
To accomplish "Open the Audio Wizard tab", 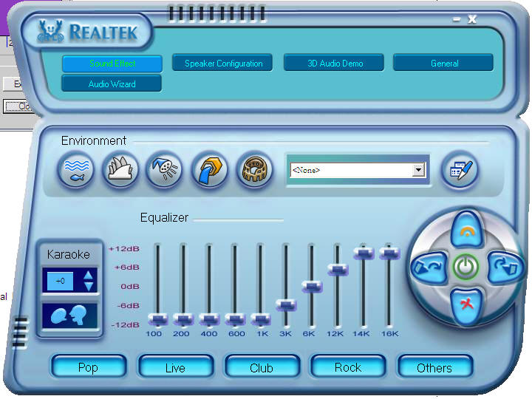I will [112, 83].
